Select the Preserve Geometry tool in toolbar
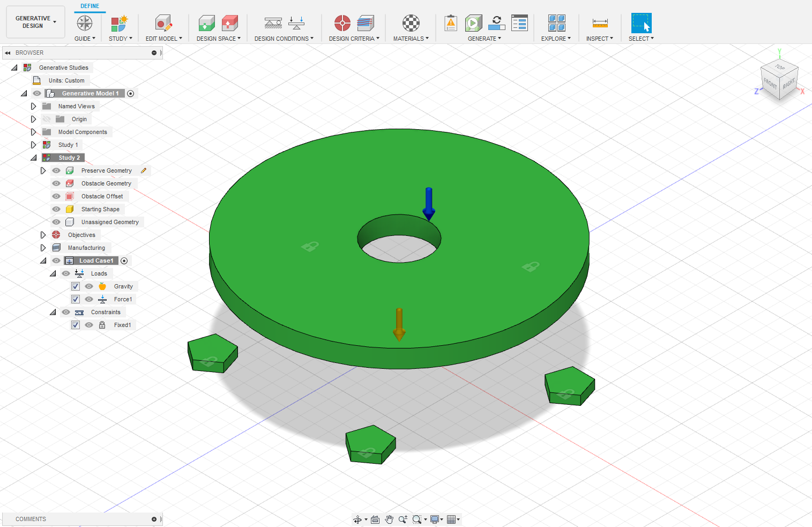This screenshot has height=527, width=812. click(206, 23)
